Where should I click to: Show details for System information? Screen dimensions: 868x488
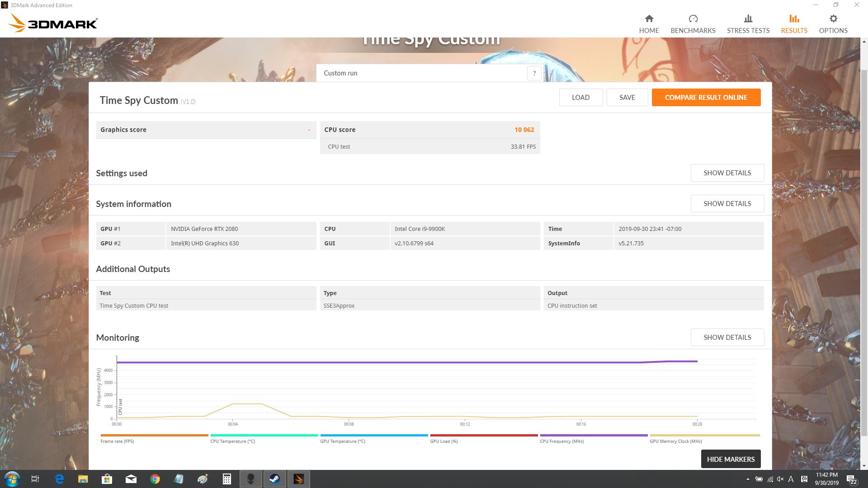727,204
